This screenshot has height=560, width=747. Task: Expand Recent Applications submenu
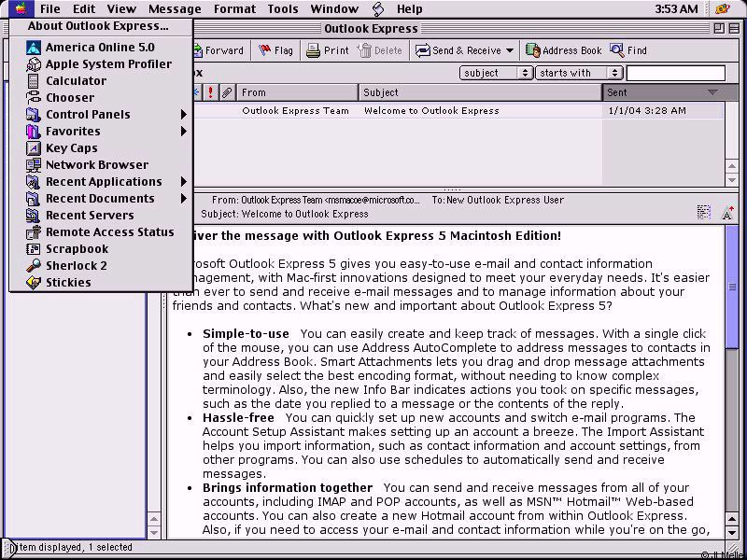coord(184,182)
